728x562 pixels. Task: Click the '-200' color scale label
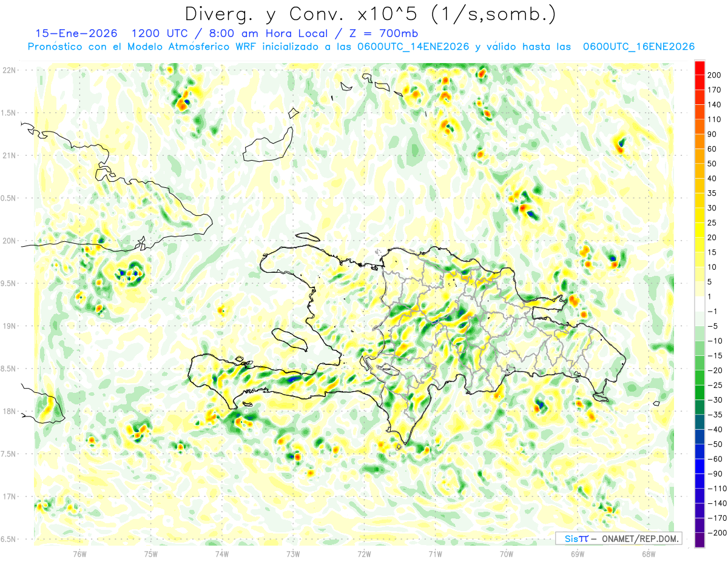(716, 533)
